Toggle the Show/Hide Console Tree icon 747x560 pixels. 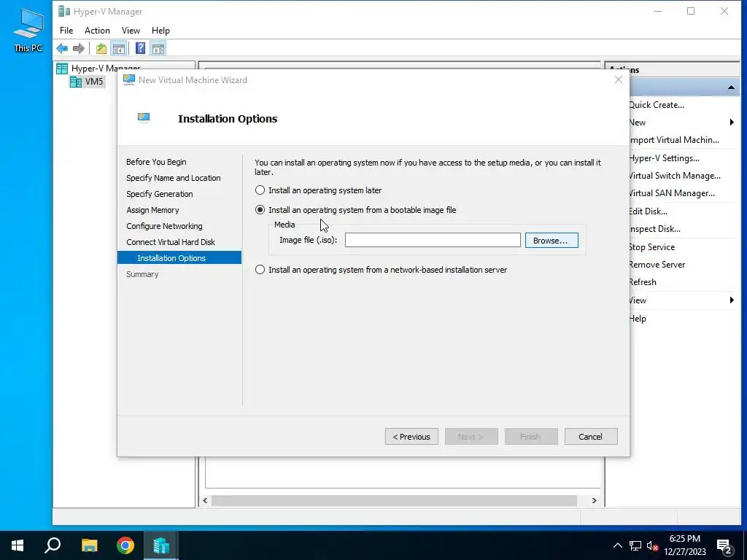pyautogui.click(x=119, y=48)
